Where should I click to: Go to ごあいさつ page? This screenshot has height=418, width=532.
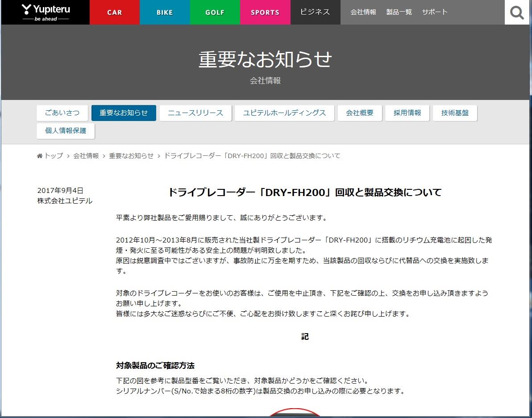(x=62, y=113)
